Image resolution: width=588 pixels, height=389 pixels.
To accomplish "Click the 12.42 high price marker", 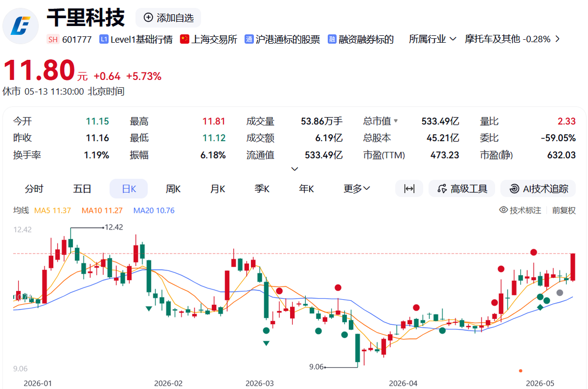I will 114,227.
